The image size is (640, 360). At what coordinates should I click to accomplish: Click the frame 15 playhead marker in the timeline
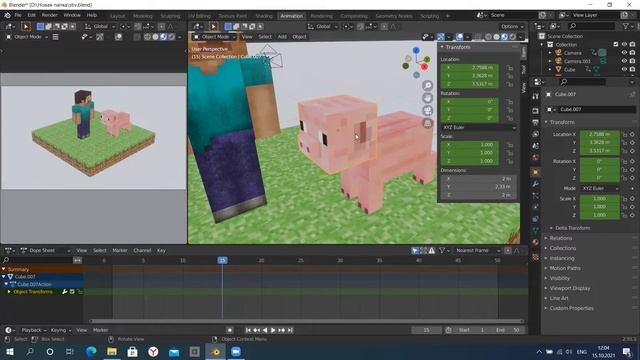[222, 260]
